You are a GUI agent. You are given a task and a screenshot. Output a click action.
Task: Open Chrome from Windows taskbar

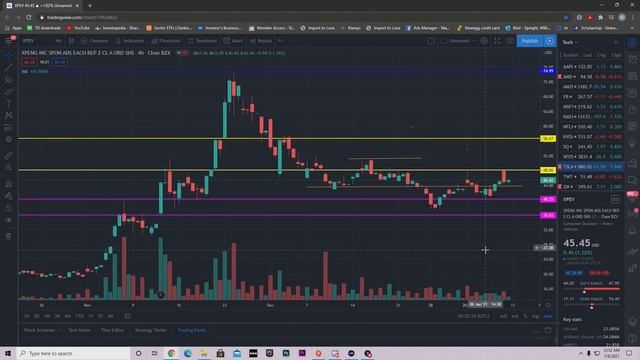(x=171, y=353)
